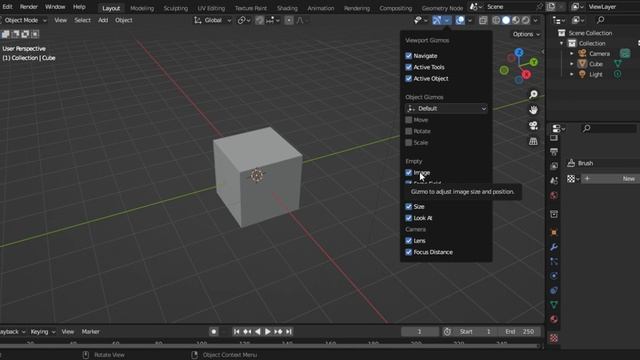Viewport: 640px width, 360px height.
Task: Zoom the viewport with the magnifier icon
Action: (x=533, y=95)
